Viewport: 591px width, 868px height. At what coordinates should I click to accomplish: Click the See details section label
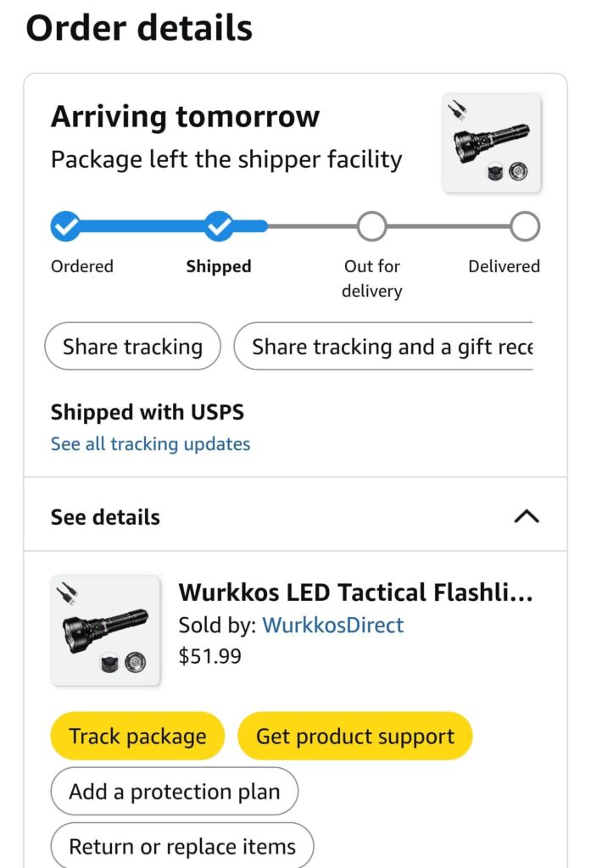(x=105, y=517)
